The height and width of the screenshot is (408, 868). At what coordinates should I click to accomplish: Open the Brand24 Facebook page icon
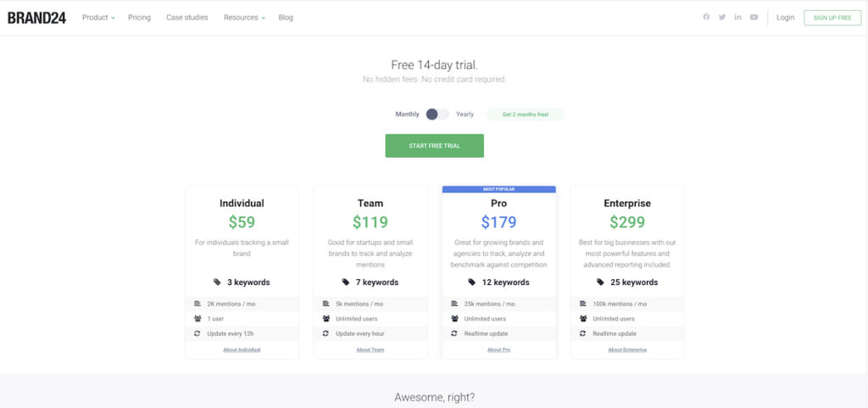coord(706,17)
